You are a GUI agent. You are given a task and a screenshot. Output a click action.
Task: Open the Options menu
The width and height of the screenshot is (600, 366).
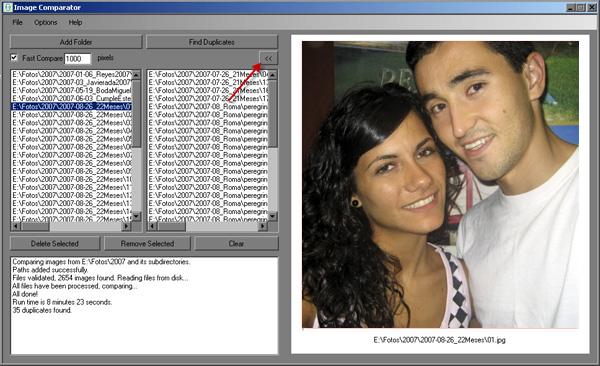[x=46, y=23]
